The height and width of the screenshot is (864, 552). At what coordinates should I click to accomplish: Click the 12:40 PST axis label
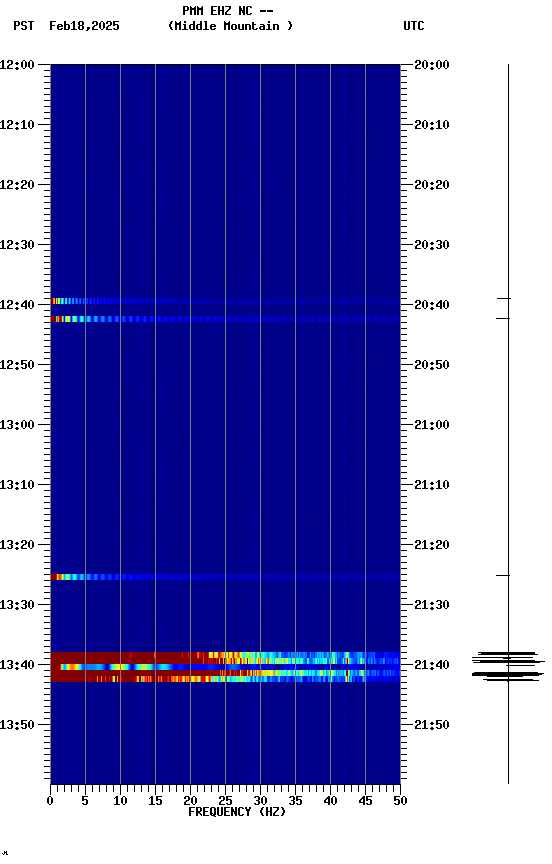coord(17,305)
